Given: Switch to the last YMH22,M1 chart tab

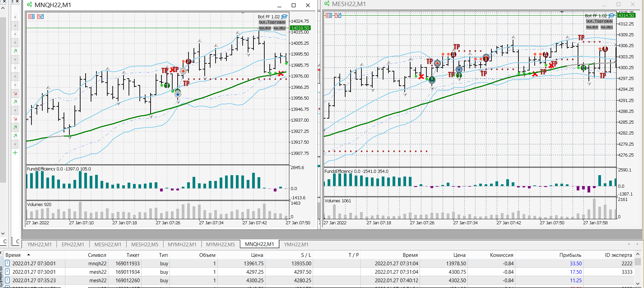Looking at the screenshot, I should coord(296,244).
